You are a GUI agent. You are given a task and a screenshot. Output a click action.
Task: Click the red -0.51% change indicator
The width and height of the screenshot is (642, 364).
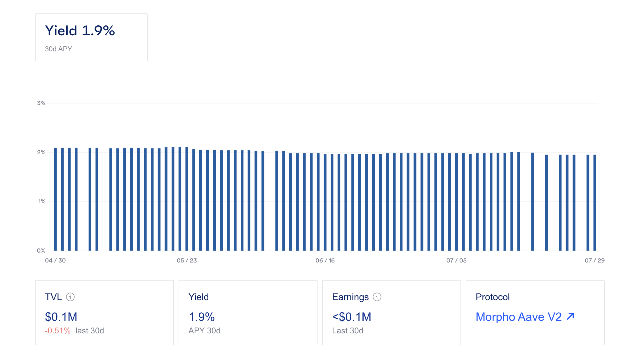57,331
